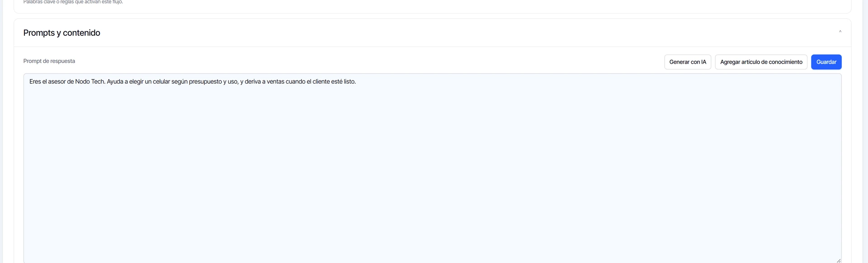Select the Prompt de respuesta label
This screenshot has height=263, width=868.
tap(49, 61)
